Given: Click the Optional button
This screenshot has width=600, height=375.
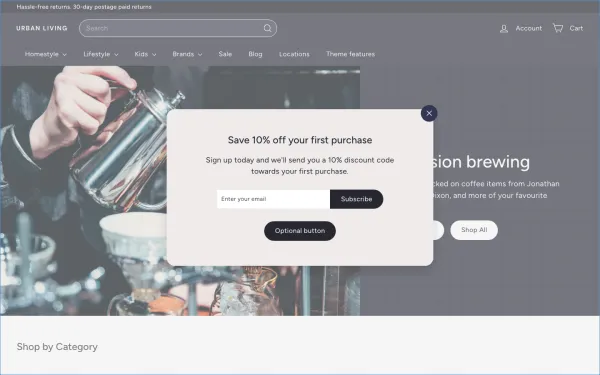Looking at the screenshot, I should [x=300, y=231].
